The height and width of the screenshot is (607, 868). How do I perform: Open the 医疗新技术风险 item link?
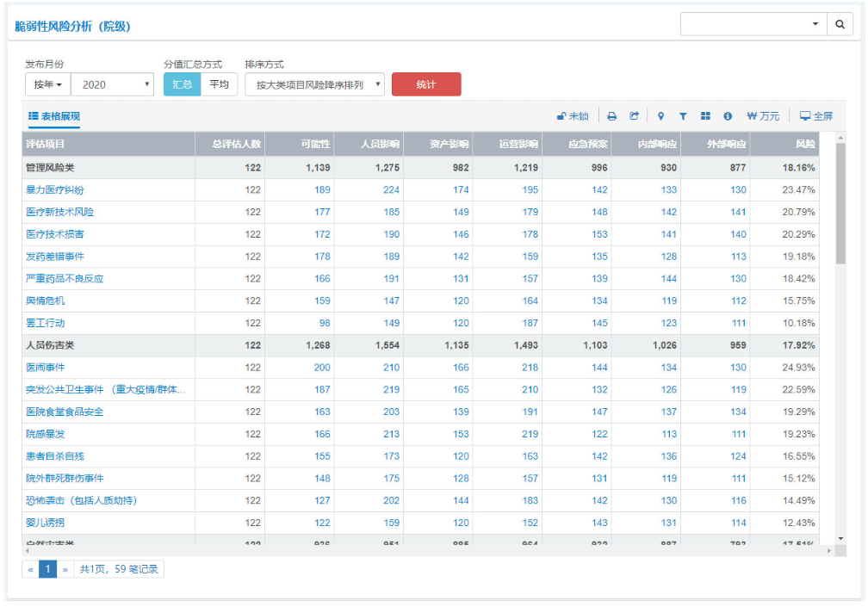[x=59, y=212]
